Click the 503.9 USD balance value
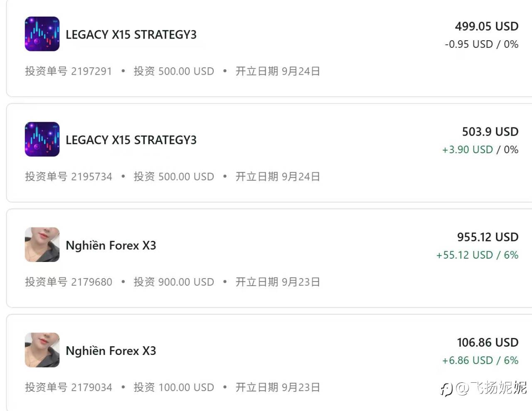The height and width of the screenshot is (411, 532). pyautogui.click(x=490, y=132)
